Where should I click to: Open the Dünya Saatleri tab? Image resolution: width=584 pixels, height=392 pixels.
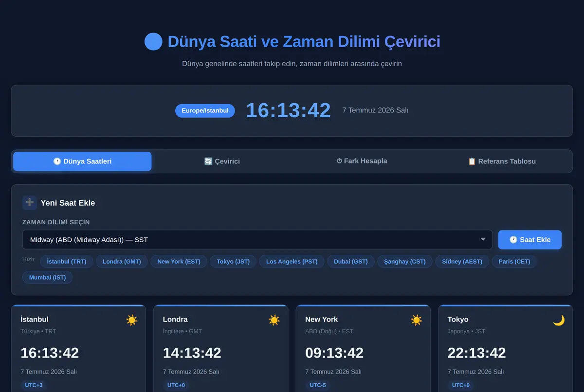click(82, 161)
